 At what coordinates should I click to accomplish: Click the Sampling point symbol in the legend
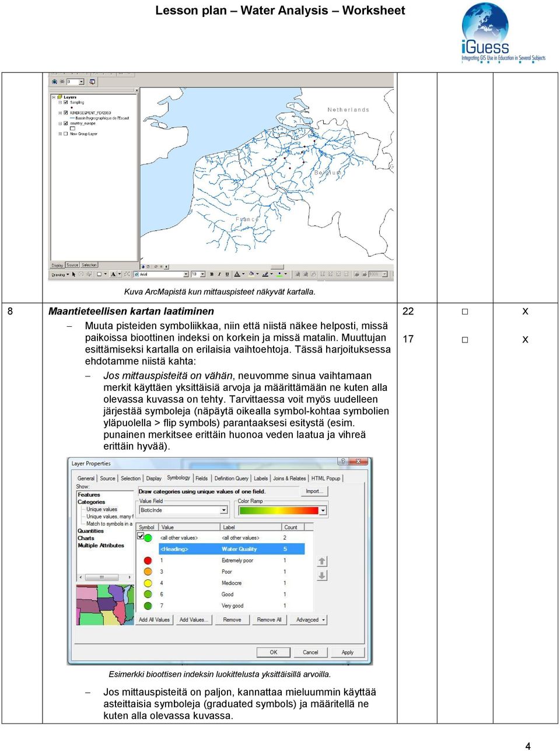point(72,108)
